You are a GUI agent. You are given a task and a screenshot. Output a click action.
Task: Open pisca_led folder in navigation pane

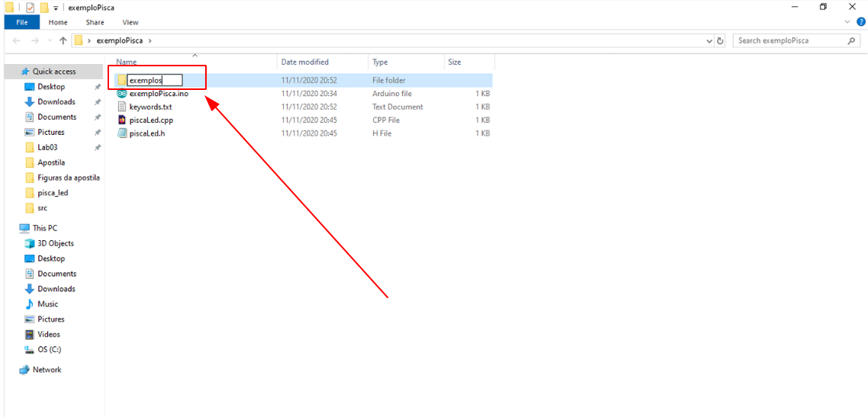pos(53,193)
